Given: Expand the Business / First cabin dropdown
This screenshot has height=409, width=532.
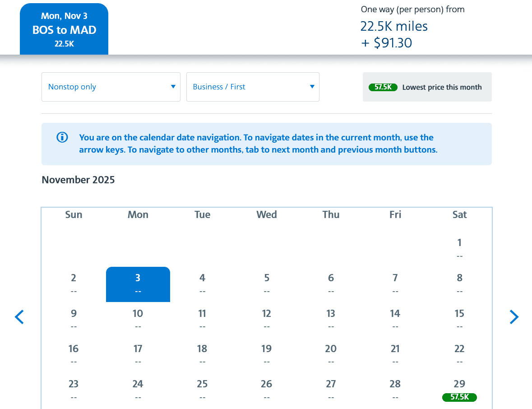Looking at the screenshot, I should [x=252, y=87].
